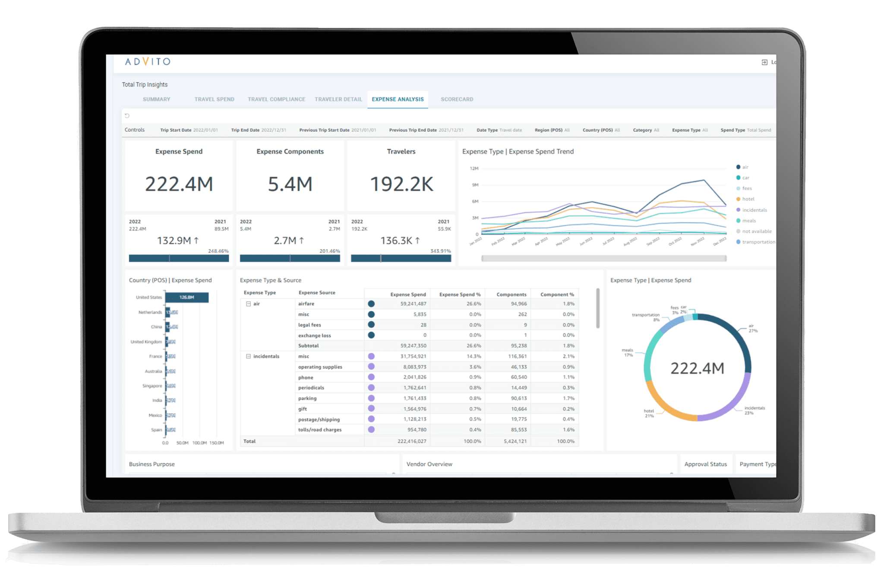The width and height of the screenshot is (884, 588).
Task: Click the Expense Spend 222.4M KPI card
Action: tap(179, 176)
